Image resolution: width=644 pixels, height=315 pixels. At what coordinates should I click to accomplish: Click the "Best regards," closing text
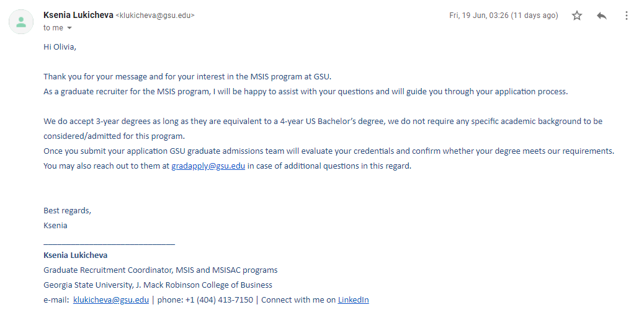[x=68, y=211]
